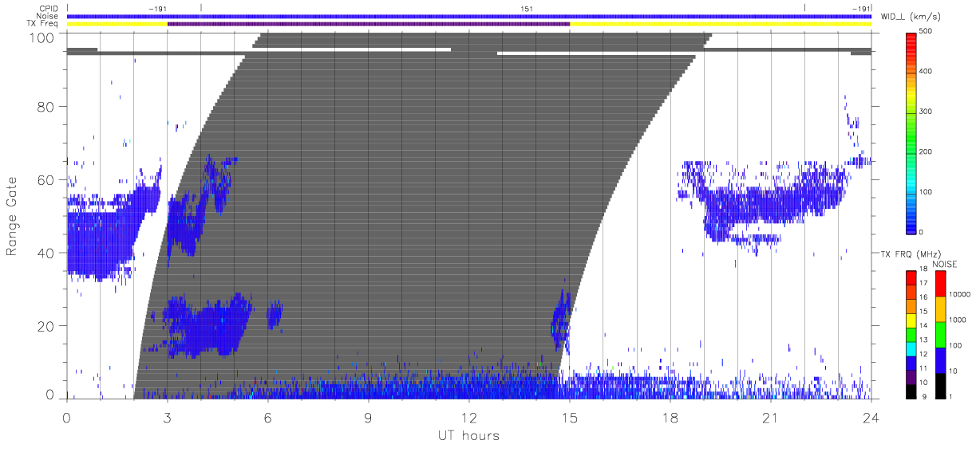980x452 pixels.
Task: Click the green segment of NOISE legend
Action: (939, 334)
